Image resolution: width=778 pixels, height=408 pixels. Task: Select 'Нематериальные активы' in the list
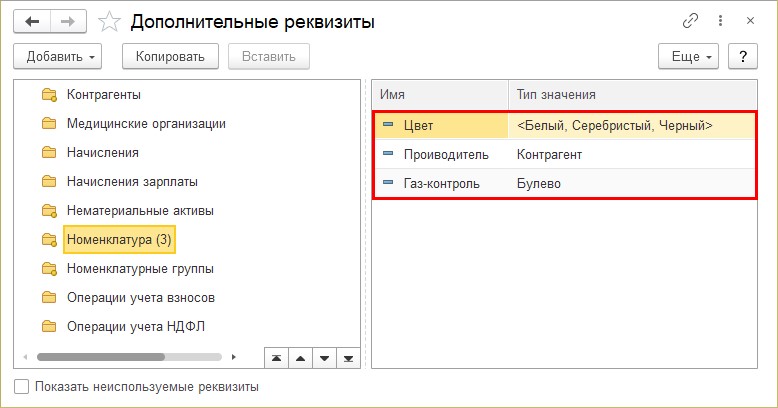coord(140,211)
